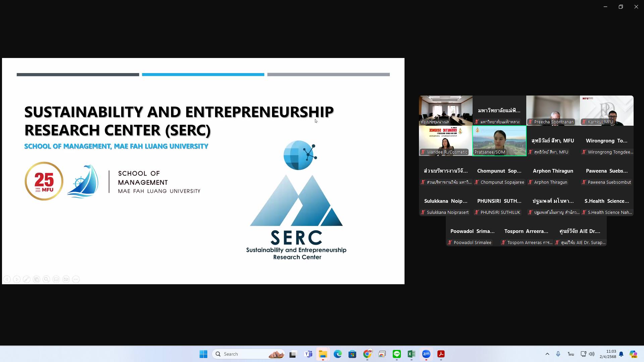Open Microsoft Store from the taskbar
644x362 pixels.
pyautogui.click(x=352, y=354)
